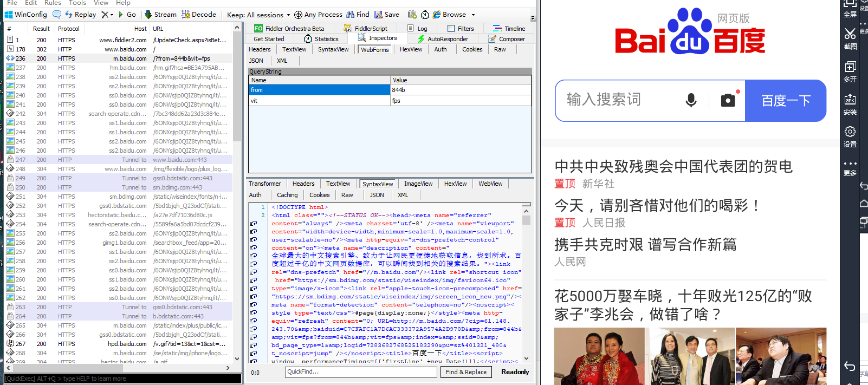
Task: Select the request Cookies tab
Action: coord(472,49)
